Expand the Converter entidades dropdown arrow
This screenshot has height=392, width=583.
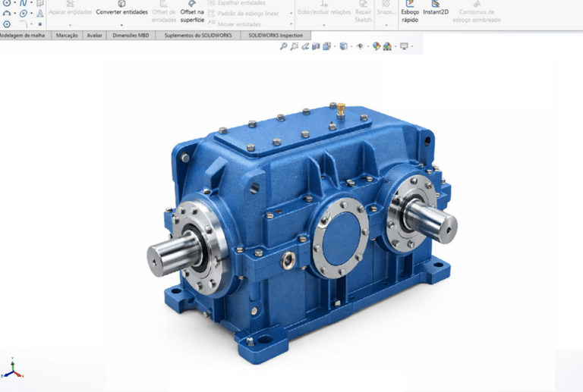coord(121,25)
